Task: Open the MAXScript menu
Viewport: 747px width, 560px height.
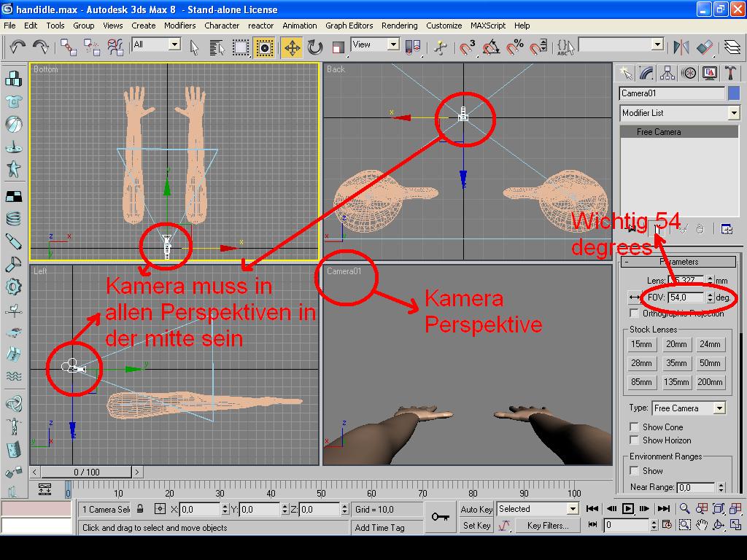Action: [x=488, y=26]
